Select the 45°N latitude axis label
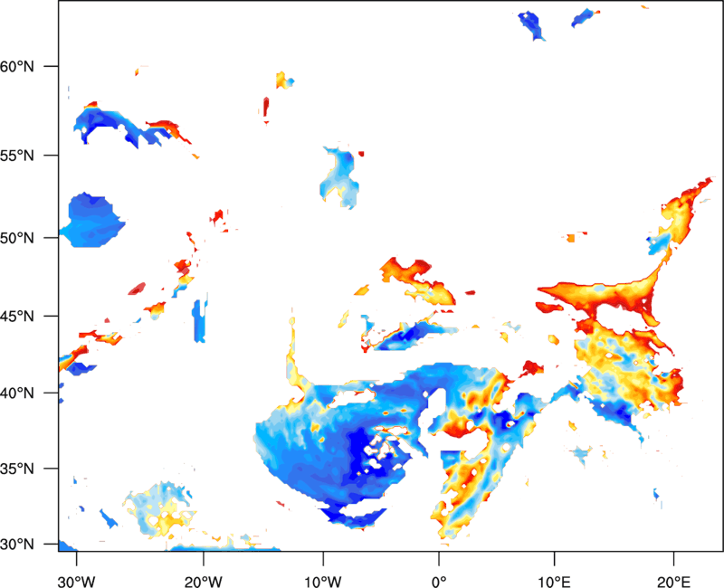Screen dimensions: 724x588 point(17,316)
